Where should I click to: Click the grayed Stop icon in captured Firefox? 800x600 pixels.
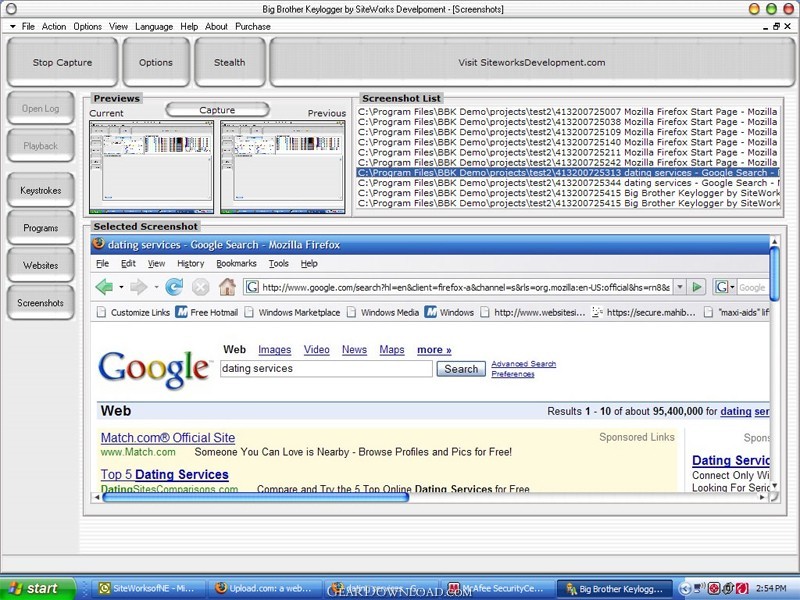point(201,287)
